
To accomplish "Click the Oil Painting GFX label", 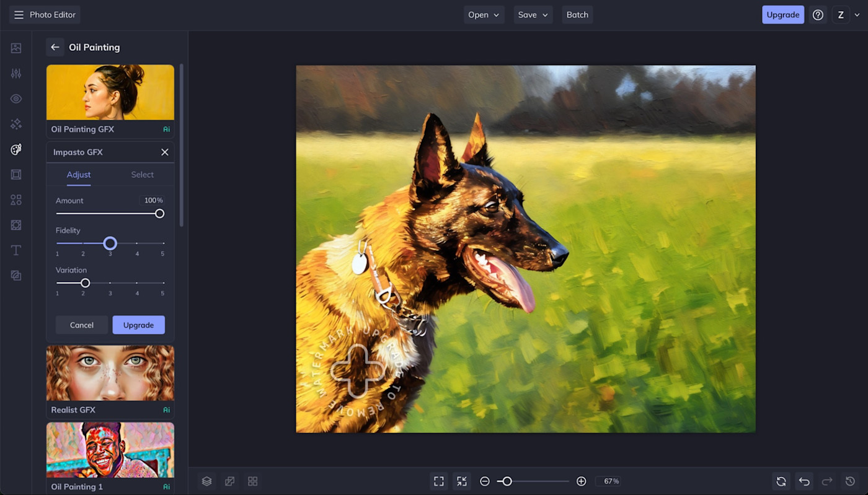I will tap(82, 129).
